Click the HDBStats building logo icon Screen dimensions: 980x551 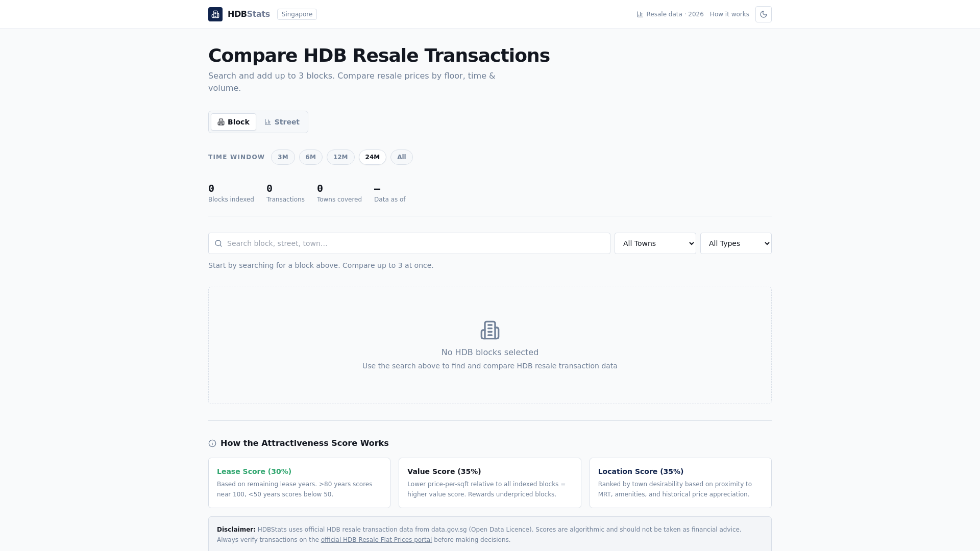tap(215, 14)
